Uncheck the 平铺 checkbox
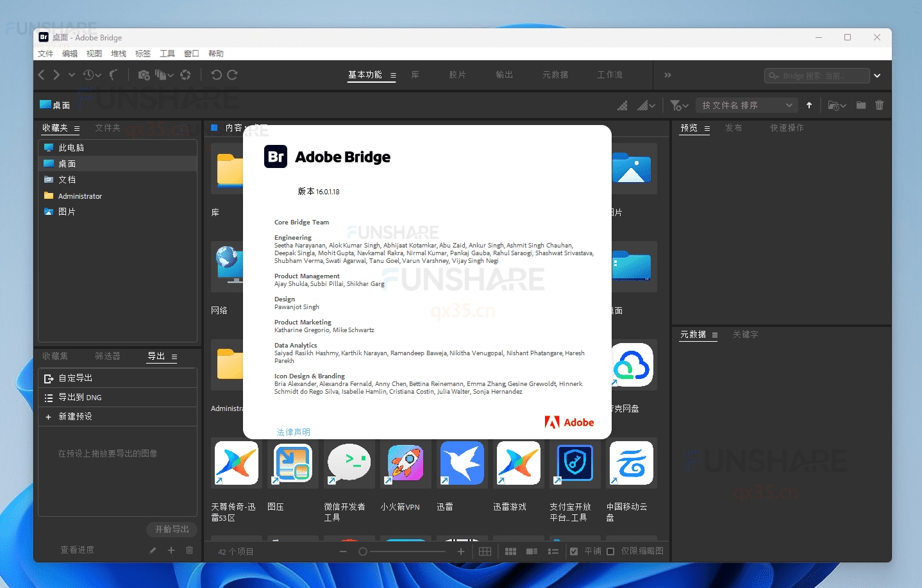The image size is (922, 588). (x=573, y=551)
